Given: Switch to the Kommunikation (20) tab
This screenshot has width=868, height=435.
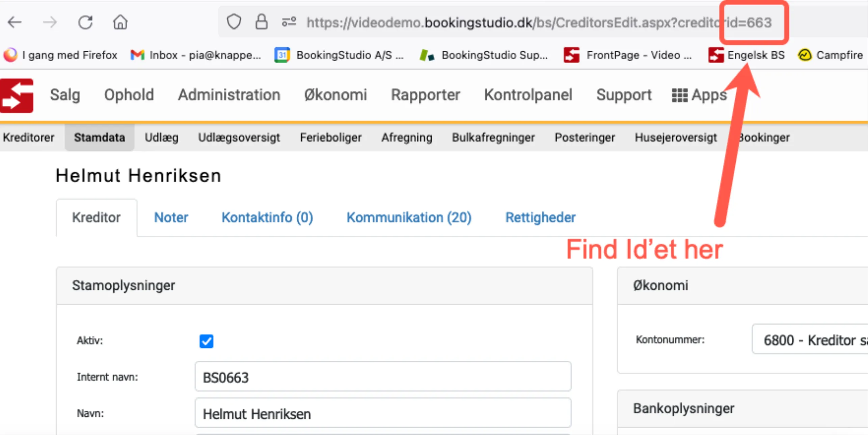Looking at the screenshot, I should pyautogui.click(x=409, y=217).
